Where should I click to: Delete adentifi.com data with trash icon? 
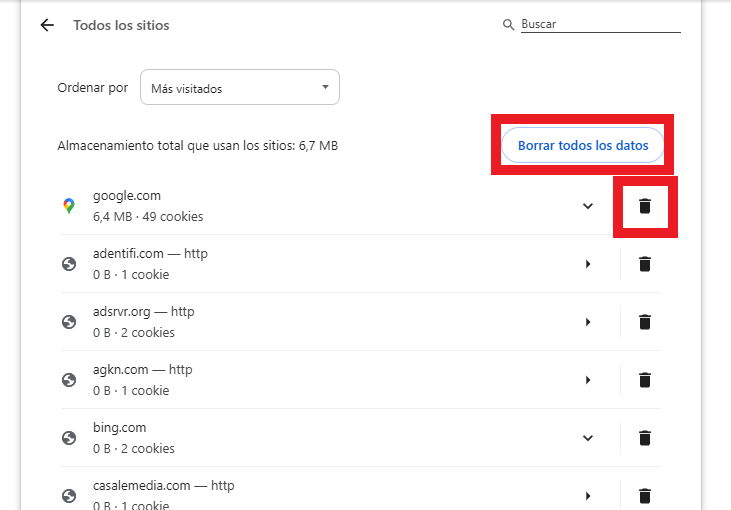[645, 264]
